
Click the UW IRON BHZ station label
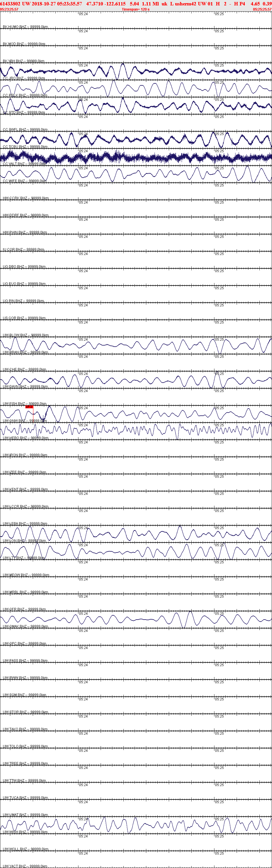coord(25,455)
